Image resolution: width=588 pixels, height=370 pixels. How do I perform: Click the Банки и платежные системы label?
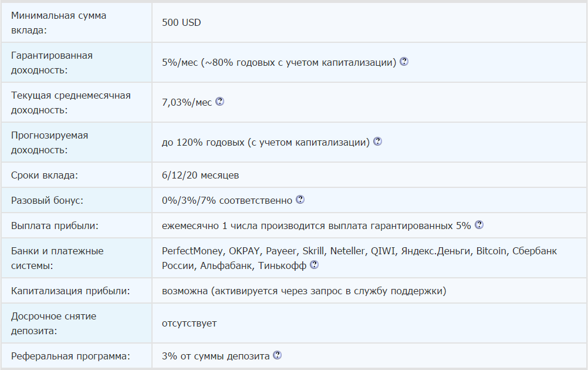[57, 258]
